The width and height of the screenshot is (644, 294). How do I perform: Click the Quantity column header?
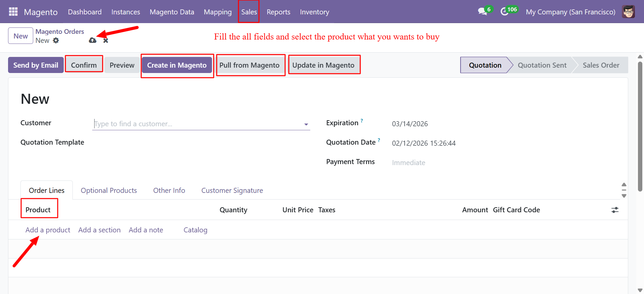click(233, 210)
